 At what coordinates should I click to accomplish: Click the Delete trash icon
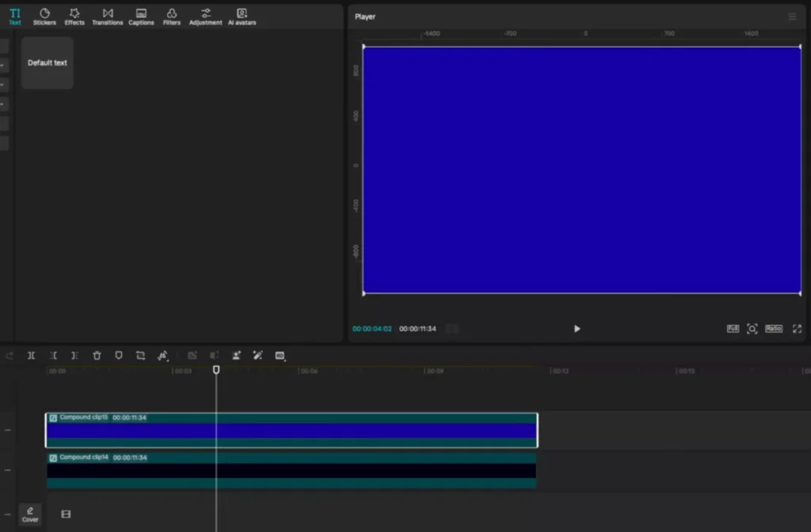tap(97, 355)
